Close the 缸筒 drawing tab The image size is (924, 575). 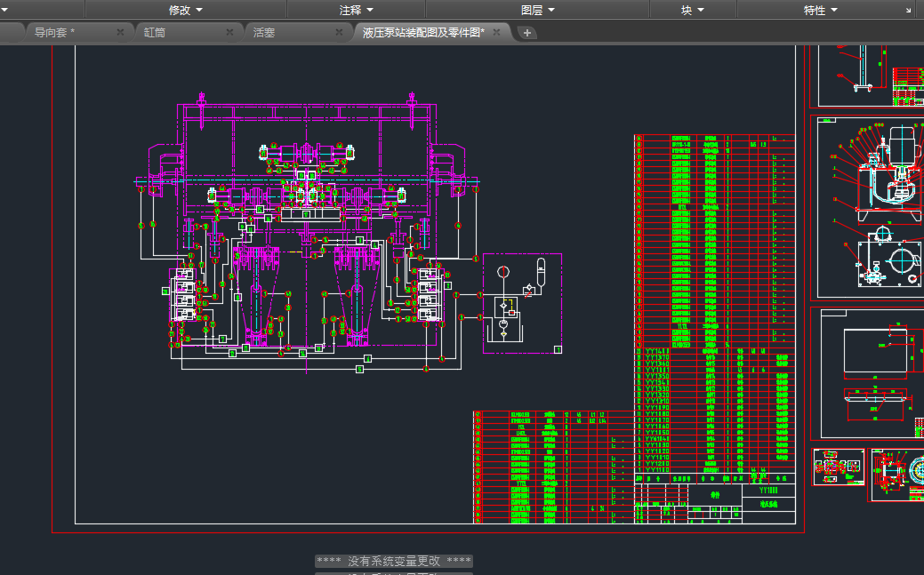tap(229, 32)
